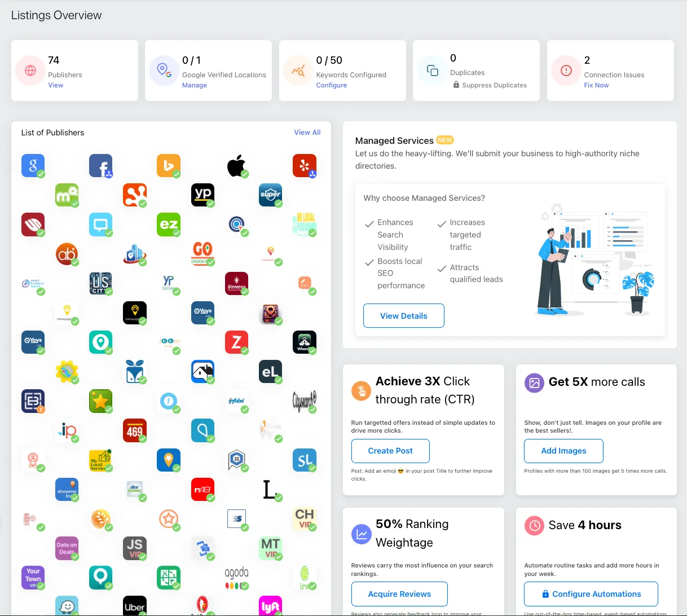Viewport: 687px width, 616px height.
Task: Click the Add Images button
Action: tap(564, 451)
